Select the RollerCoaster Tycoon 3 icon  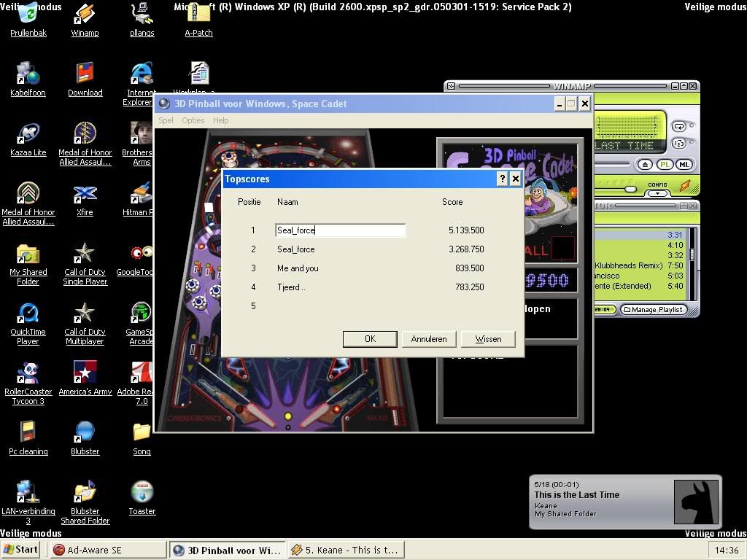[x=28, y=373]
